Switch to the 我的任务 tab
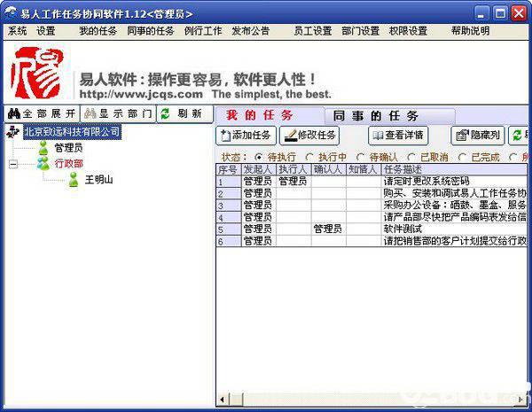This screenshot has height=412, width=532. click(x=270, y=116)
